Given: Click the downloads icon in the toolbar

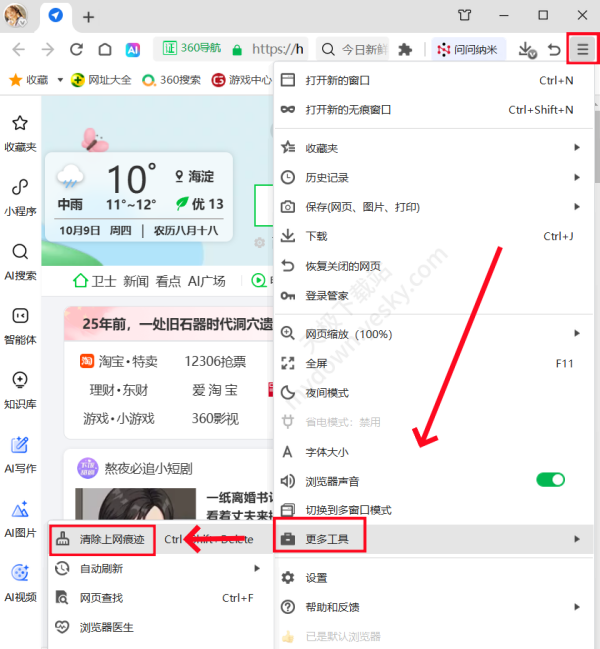Looking at the screenshot, I should click(527, 49).
